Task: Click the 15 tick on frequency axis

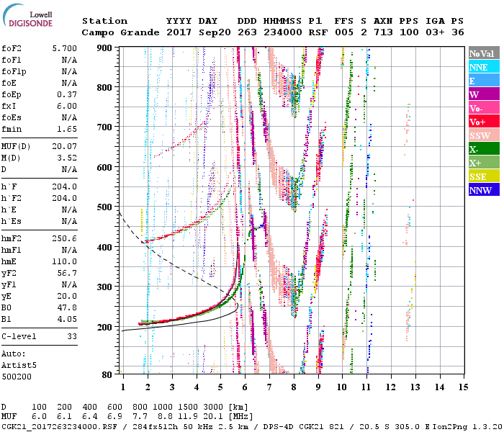Action: (464, 387)
